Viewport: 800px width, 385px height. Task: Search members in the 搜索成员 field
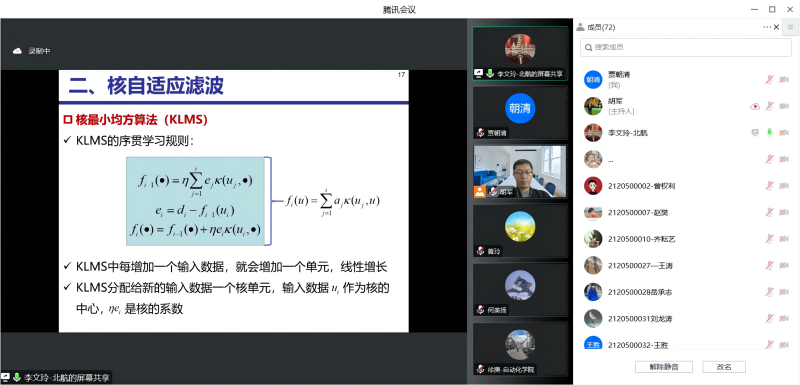[686, 47]
